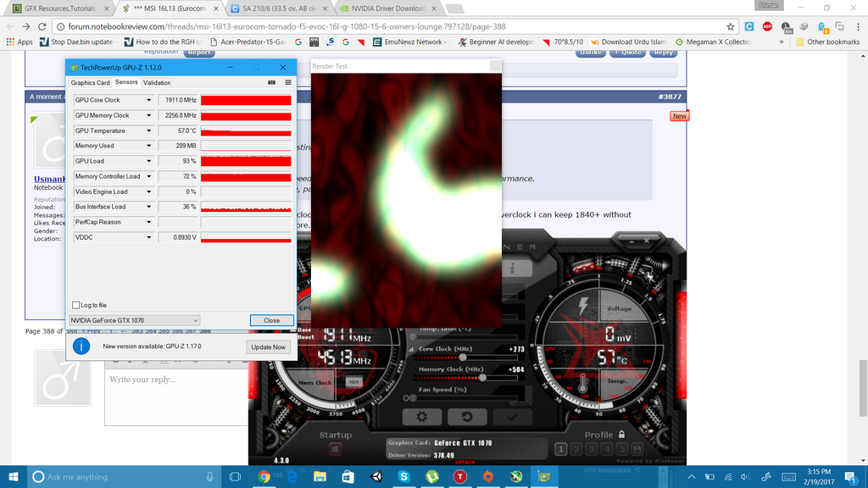Open Chrome from the taskbar

pos(264,477)
